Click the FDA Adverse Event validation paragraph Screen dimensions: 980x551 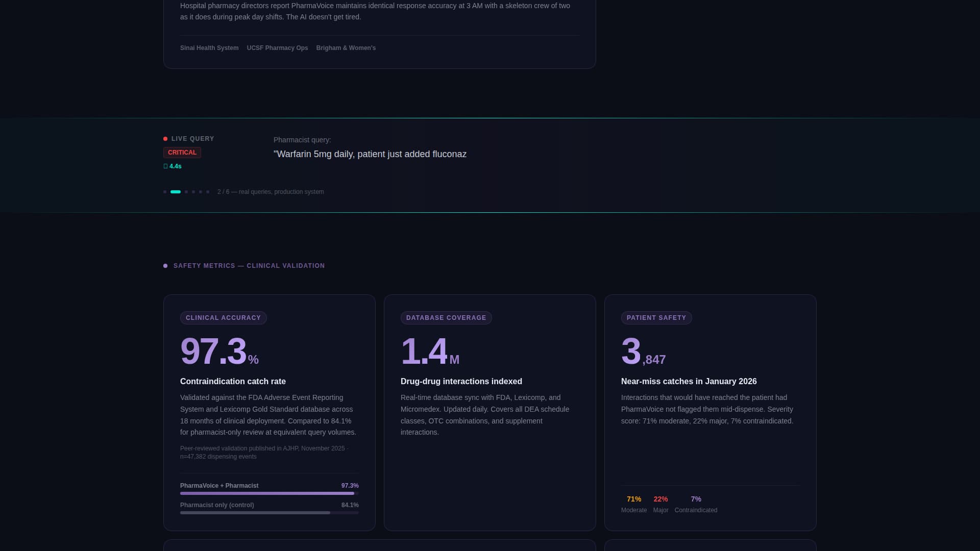click(x=268, y=415)
